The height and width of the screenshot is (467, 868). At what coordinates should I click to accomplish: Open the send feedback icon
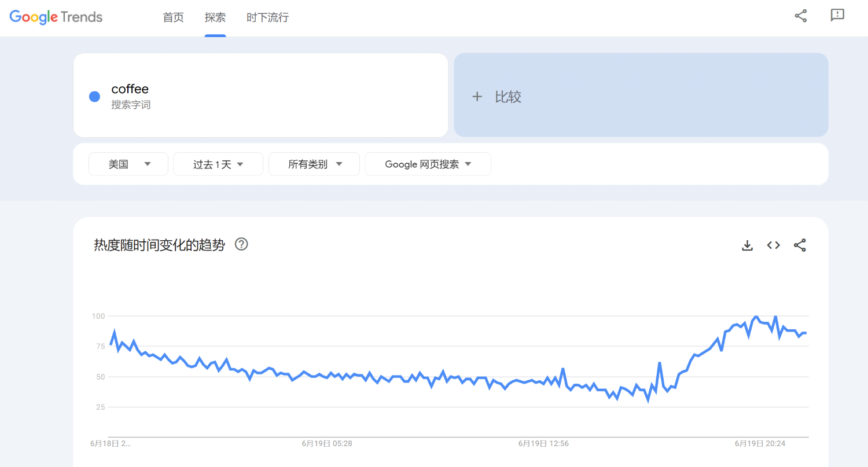[x=837, y=16]
